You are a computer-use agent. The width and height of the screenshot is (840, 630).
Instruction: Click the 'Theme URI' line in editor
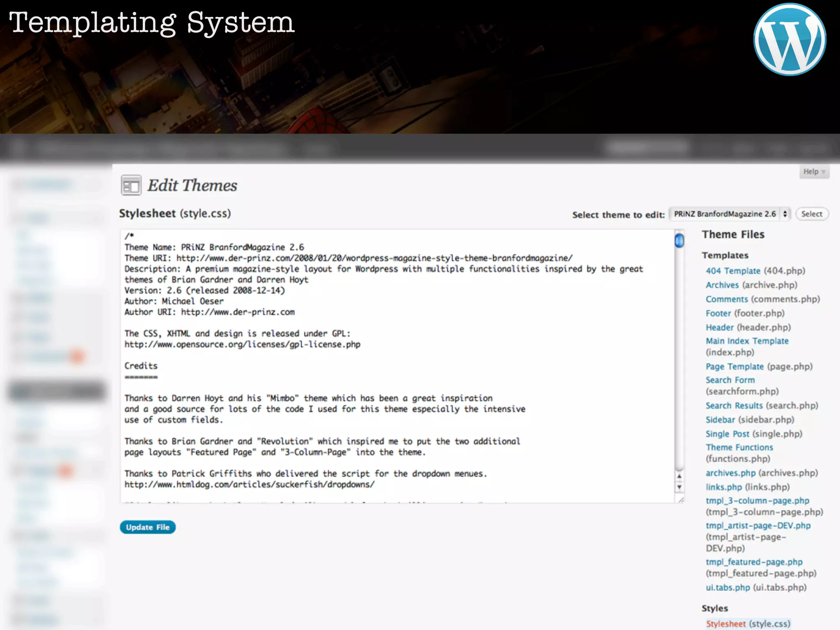point(349,258)
